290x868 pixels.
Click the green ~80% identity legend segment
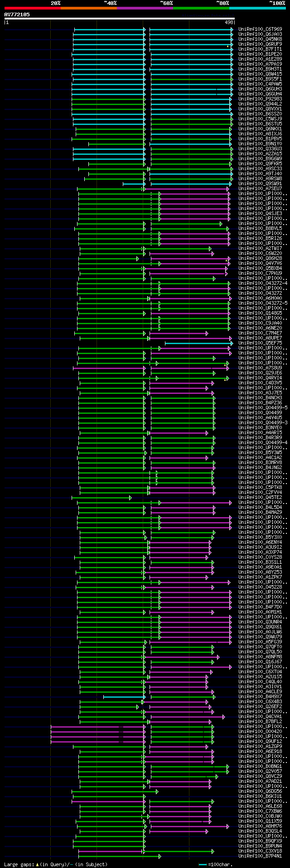[201, 8]
